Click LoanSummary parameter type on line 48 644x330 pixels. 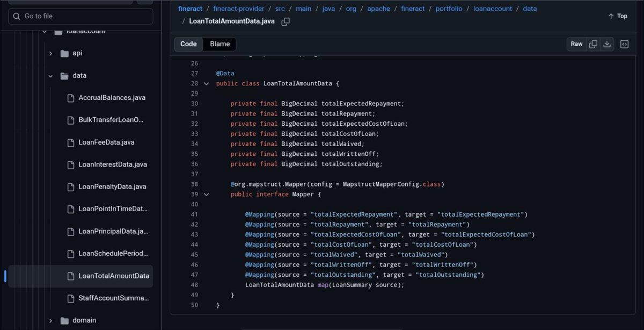[352, 285]
